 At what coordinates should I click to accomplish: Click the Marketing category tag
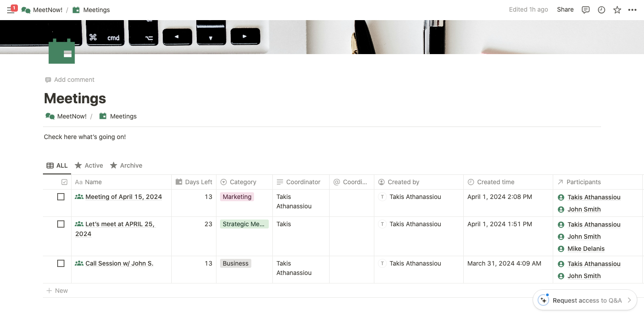click(x=237, y=197)
